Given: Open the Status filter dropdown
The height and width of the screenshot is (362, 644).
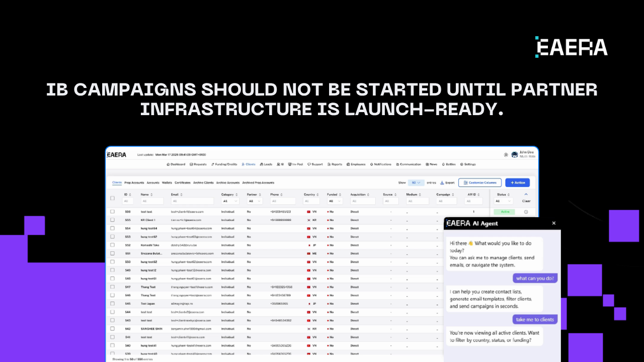Looking at the screenshot, I should [x=504, y=201].
